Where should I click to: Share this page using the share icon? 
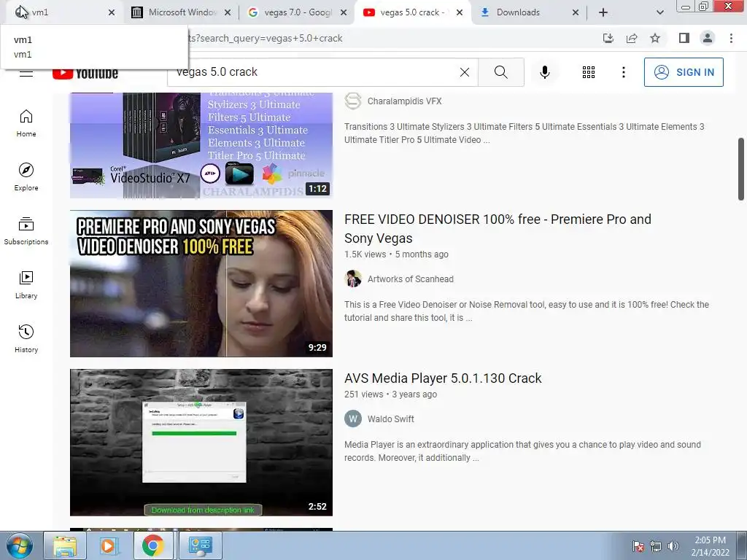click(632, 38)
